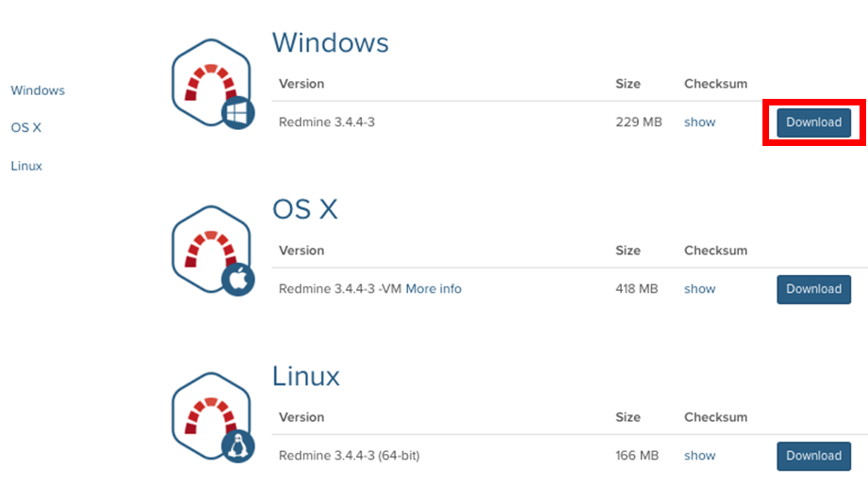Click the Redmine 3.4.4-3 (64-bit) version text

coord(349,456)
